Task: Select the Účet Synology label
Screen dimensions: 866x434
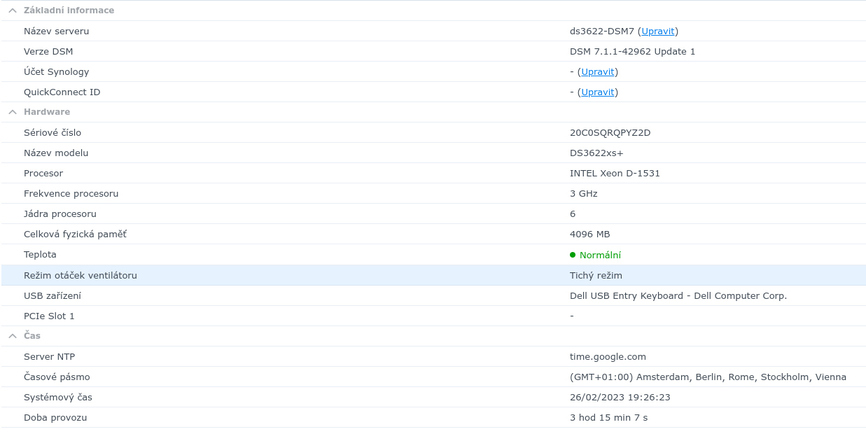Action: (56, 72)
